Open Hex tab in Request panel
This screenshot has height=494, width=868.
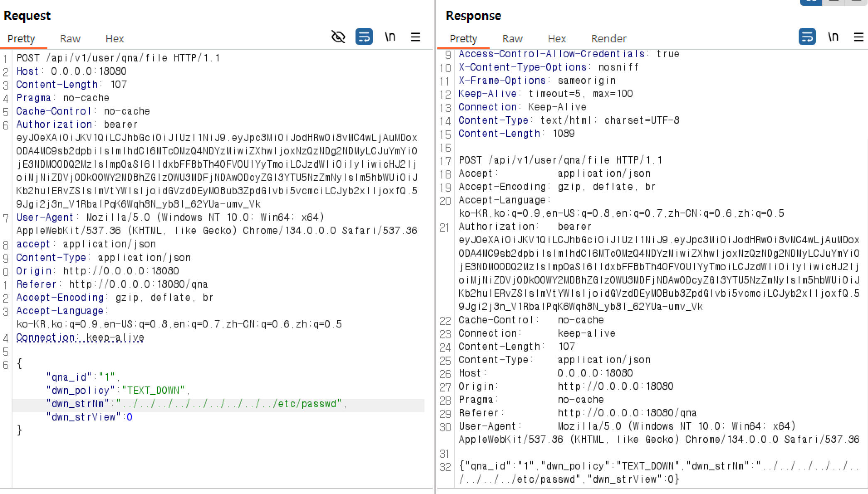(115, 39)
